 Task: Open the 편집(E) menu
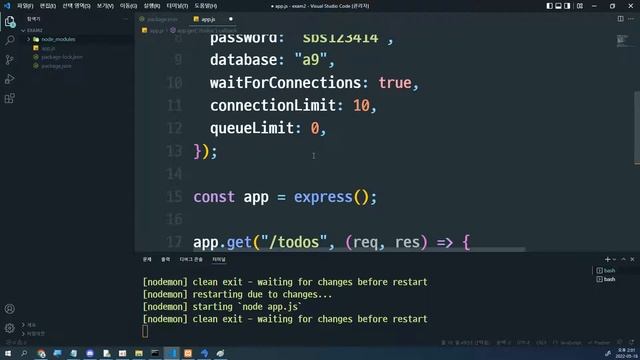pos(48,6)
